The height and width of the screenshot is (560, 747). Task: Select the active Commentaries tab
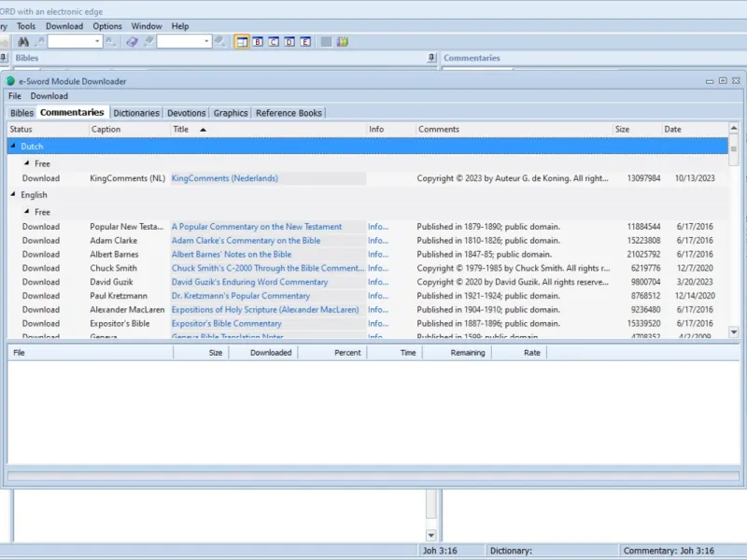point(72,112)
